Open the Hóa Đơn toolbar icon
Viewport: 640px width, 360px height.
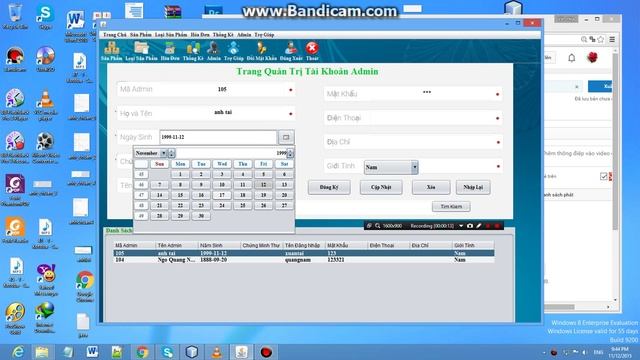click(170, 51)
